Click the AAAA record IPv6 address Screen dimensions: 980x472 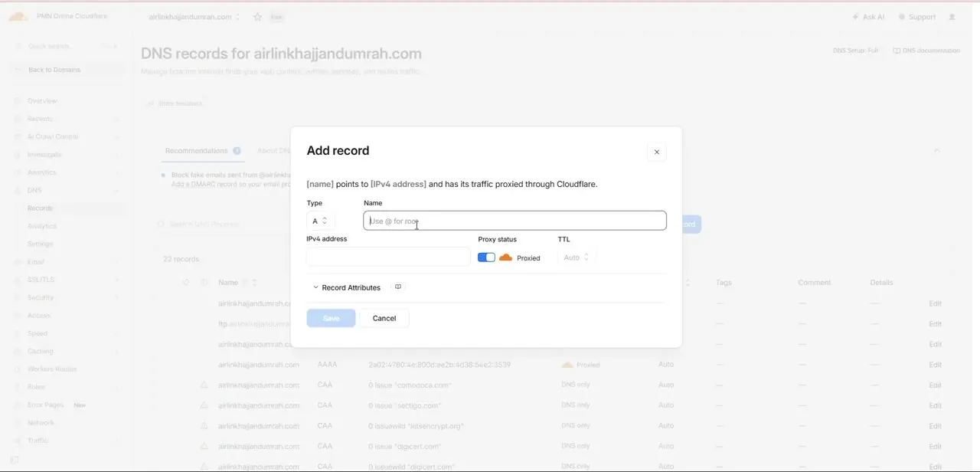439,365
